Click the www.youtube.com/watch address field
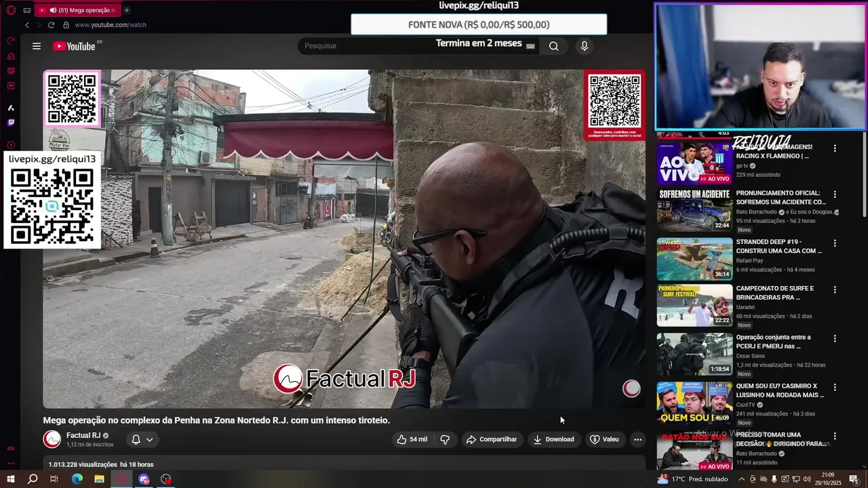Viewport: 868px width, 488px height. point(110,25)
